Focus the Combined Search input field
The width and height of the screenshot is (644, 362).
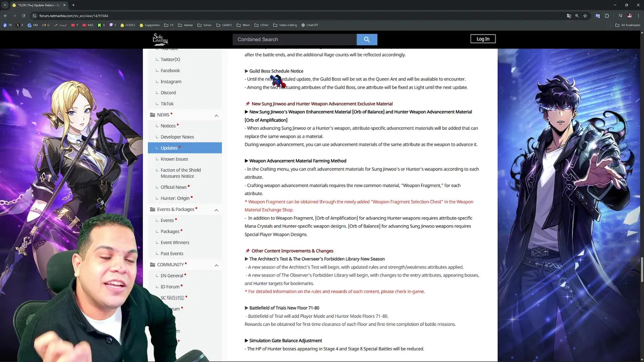point(295,39)
